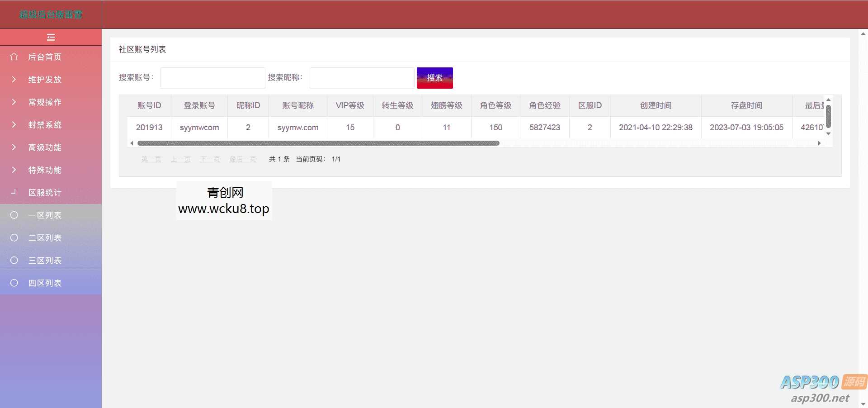The width and height of the screenshot is (868, 408).
Task: Click the home icon beside 后台首页
Action: (x=14, y=57)
